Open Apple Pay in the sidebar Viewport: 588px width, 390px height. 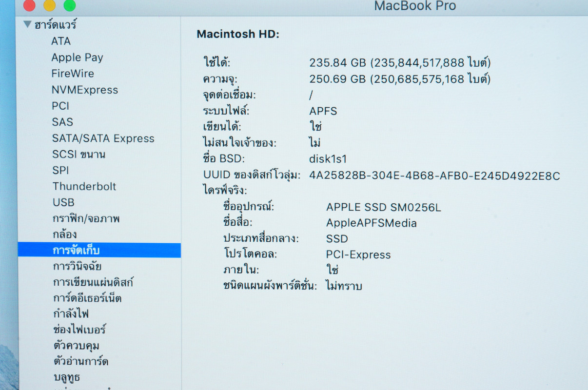77,58
